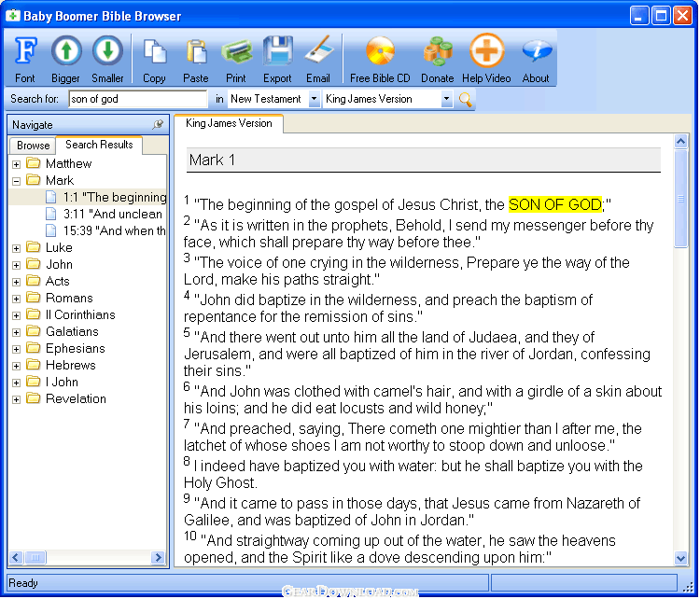Expand the Hebrews results node

tap(16, 366)
